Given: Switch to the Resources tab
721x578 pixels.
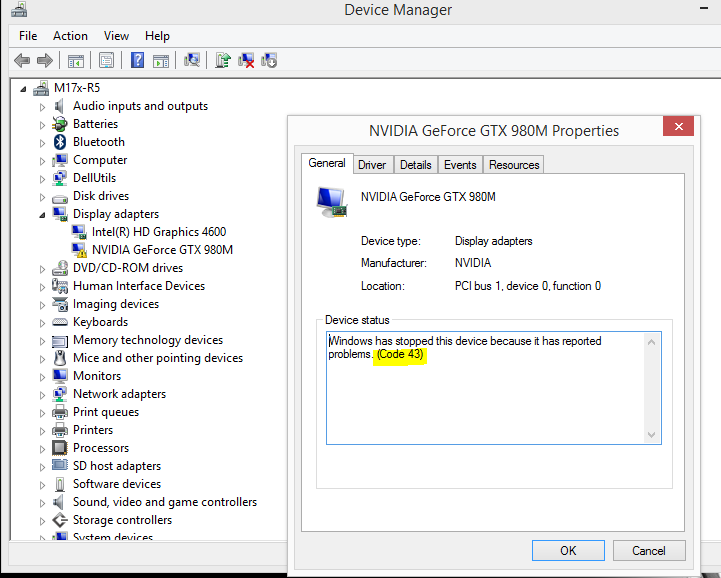Looking at the screenshot, I should (514, 165).
